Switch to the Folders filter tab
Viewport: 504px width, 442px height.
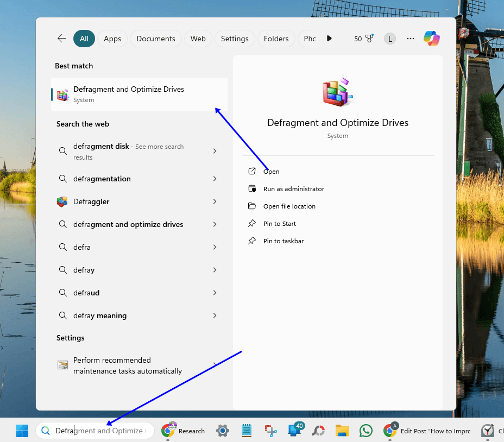coord(276,39)
